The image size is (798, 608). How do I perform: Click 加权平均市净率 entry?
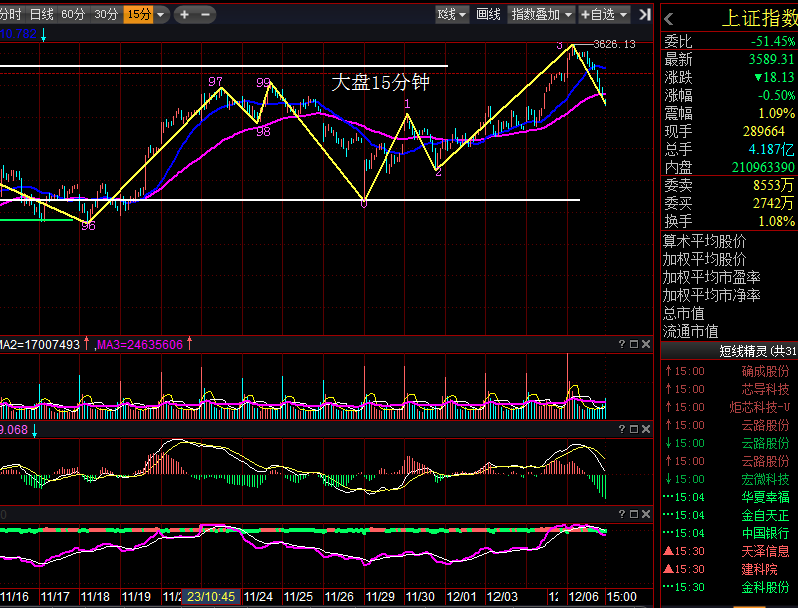tap(711, 295)
